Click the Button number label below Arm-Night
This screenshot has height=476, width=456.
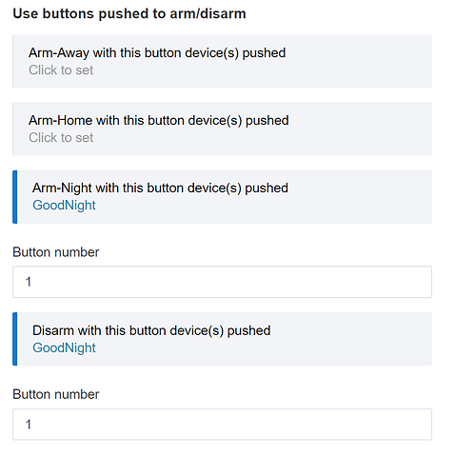pos(56,252)
